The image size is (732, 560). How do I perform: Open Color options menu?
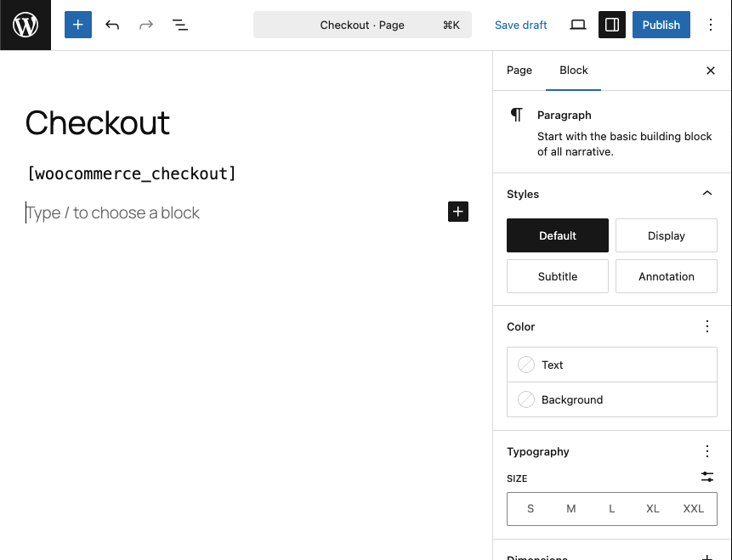click(707, 326)
